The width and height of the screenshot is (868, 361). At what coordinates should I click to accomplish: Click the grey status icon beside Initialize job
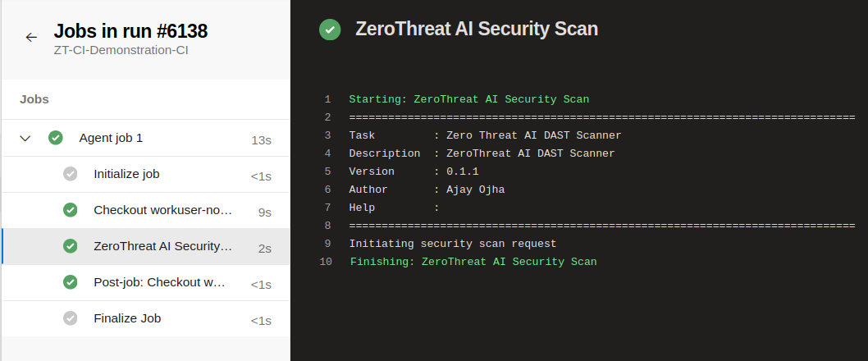click(71, 174)
